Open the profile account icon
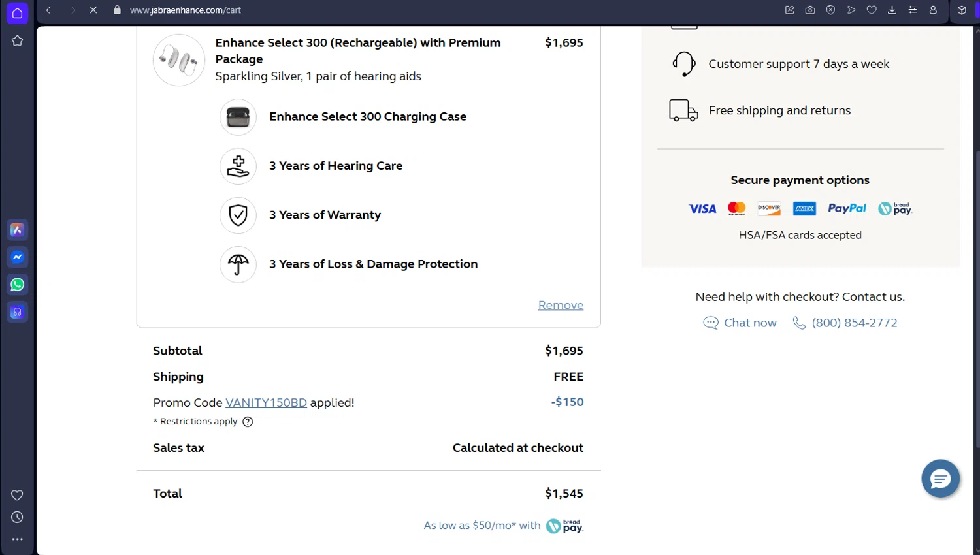The image size is (980, 555). 933,10
